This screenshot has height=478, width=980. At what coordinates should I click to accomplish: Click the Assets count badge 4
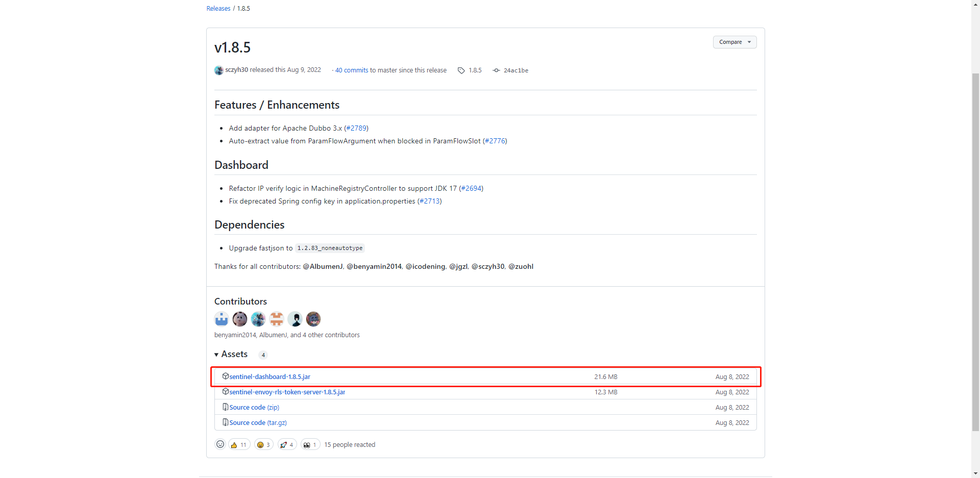coord(263,355)
